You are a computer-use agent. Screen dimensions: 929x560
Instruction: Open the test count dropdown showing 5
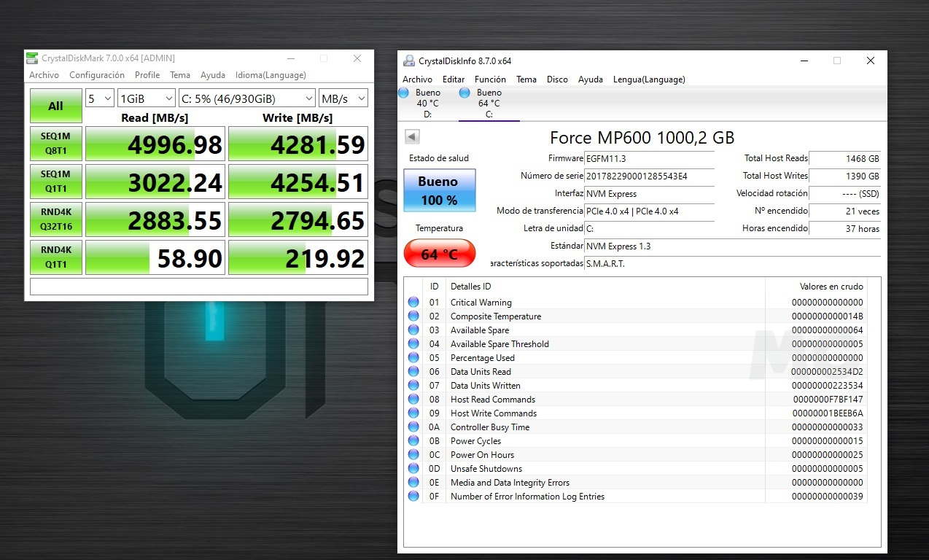[x=99, y=98]
